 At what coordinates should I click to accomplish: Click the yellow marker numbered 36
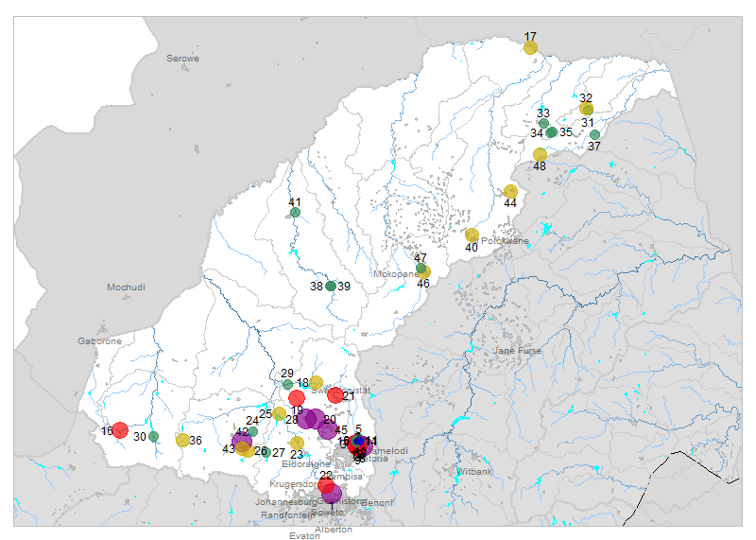pyautogui.click(x=182, y=440)
